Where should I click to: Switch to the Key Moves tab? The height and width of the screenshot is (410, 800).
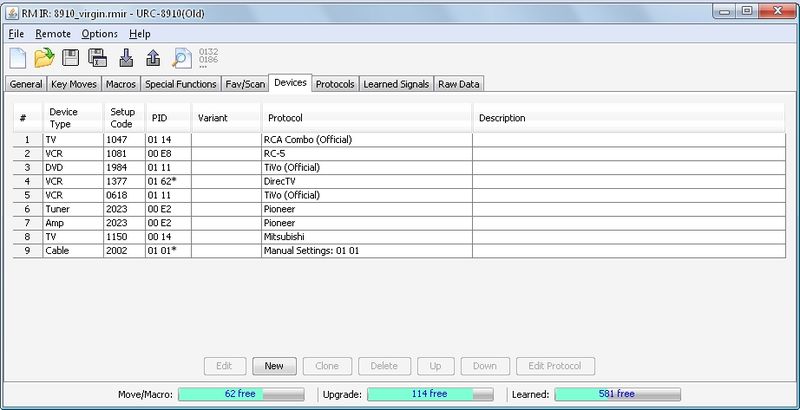coord(72,84)
